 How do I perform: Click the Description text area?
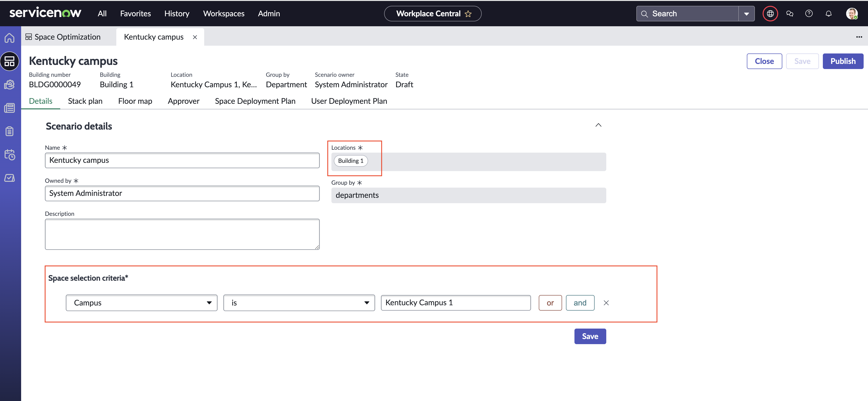pyautogui.click(x=182, y=234)
